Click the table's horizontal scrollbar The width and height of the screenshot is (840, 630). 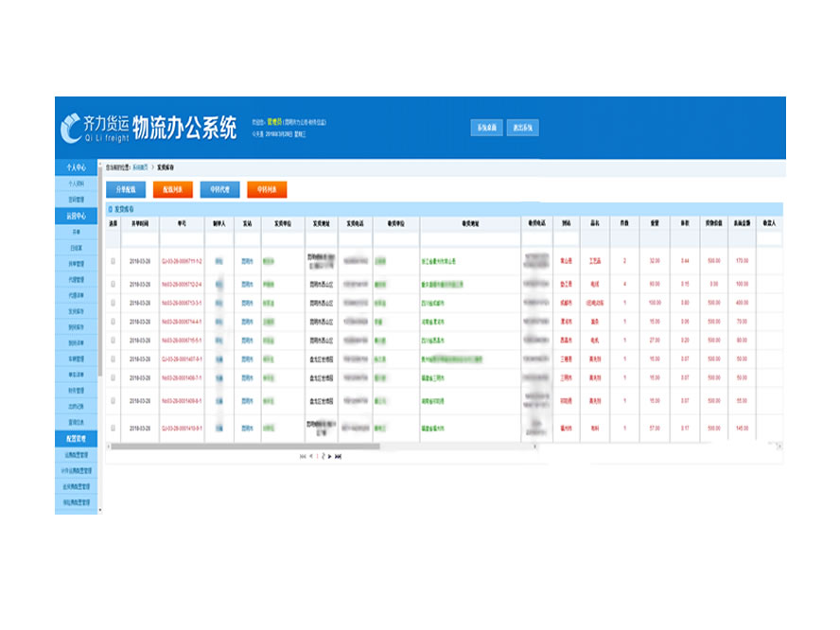point(246,446)
